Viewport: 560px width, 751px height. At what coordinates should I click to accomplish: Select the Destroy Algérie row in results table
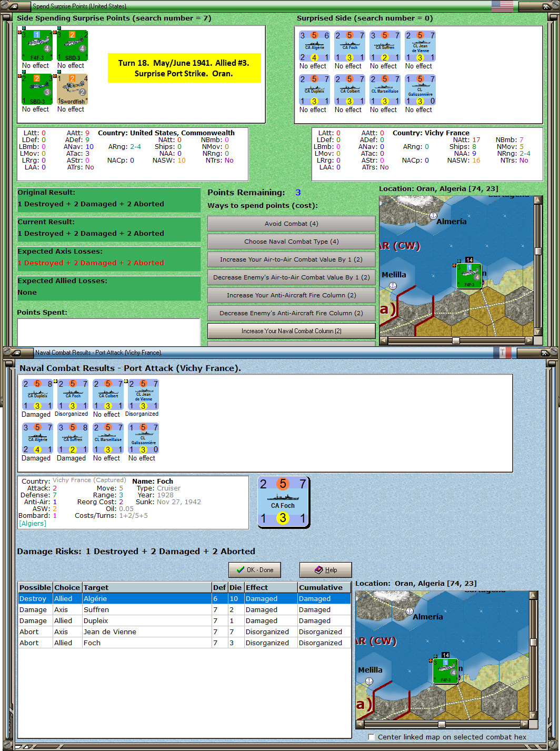184,599
